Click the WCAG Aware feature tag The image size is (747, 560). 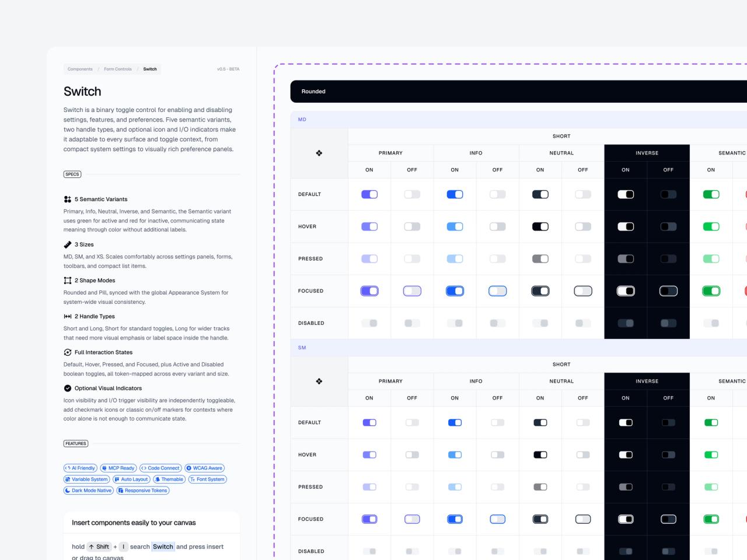pos(204,468)
